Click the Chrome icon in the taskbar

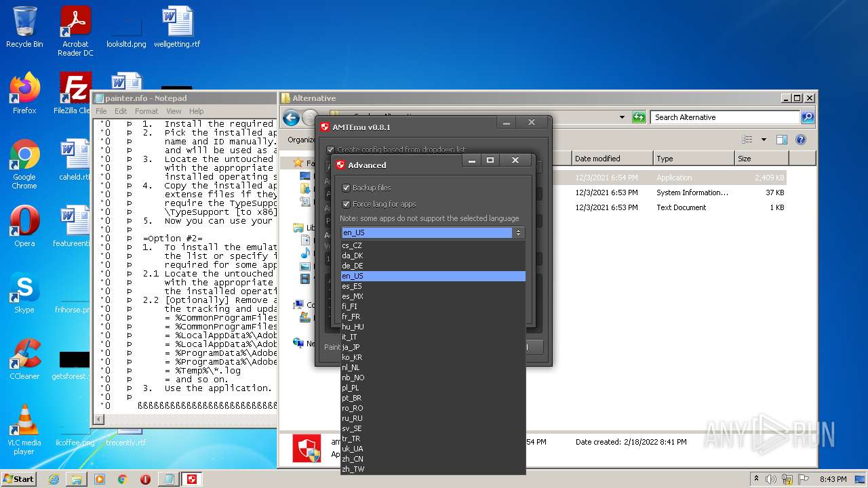(123, 479)
